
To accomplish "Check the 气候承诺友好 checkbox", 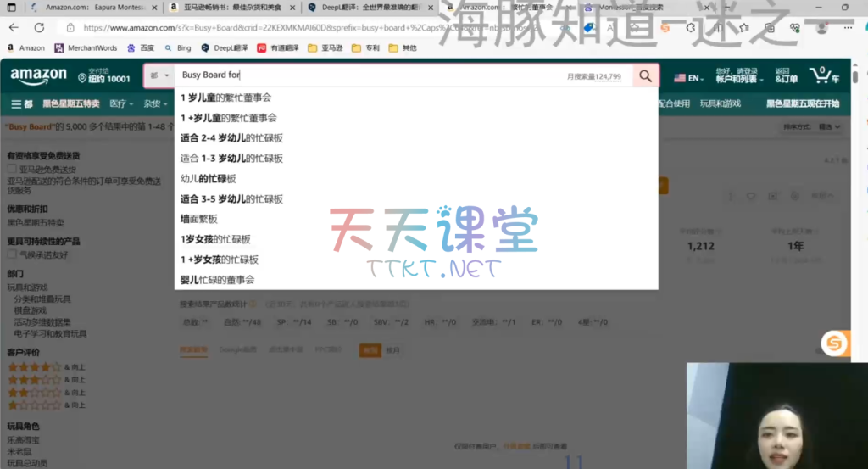I will pyautogui.click(x=12, y=254).
